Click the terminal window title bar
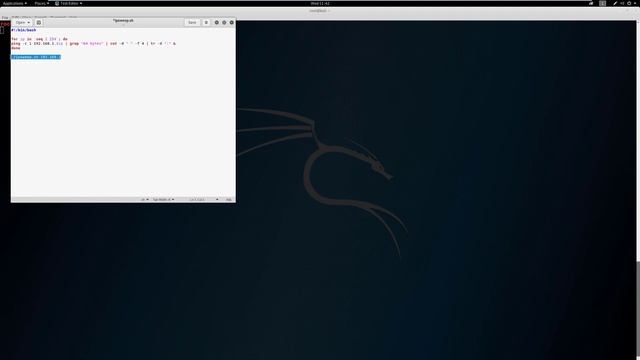 320,11
